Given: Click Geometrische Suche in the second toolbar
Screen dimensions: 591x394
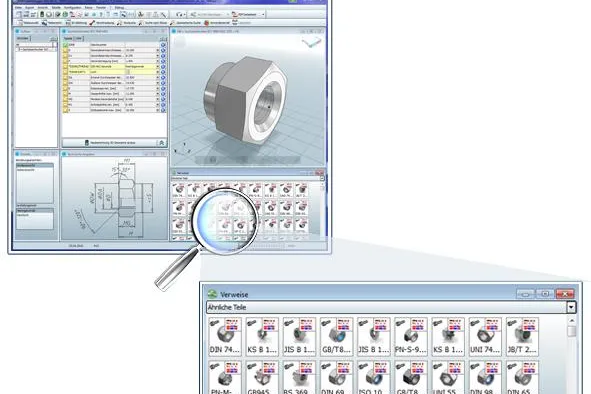Looking at the screenshot, I should tap(186, 23).
